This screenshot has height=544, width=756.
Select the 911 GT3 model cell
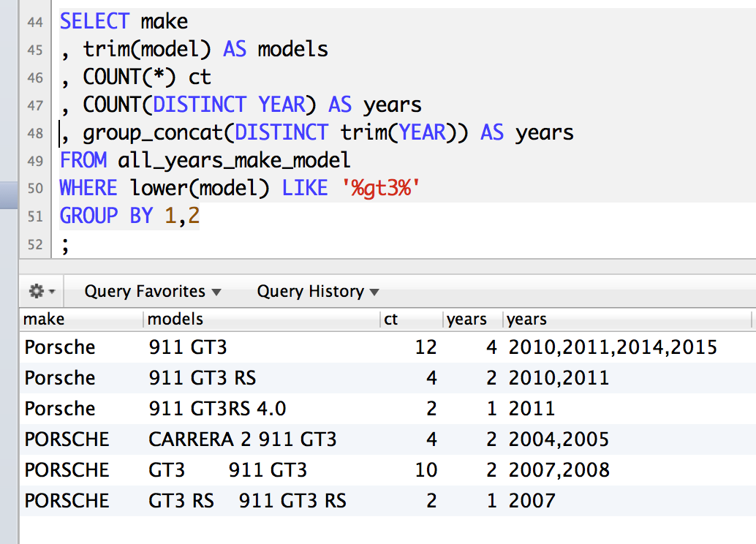188,347
